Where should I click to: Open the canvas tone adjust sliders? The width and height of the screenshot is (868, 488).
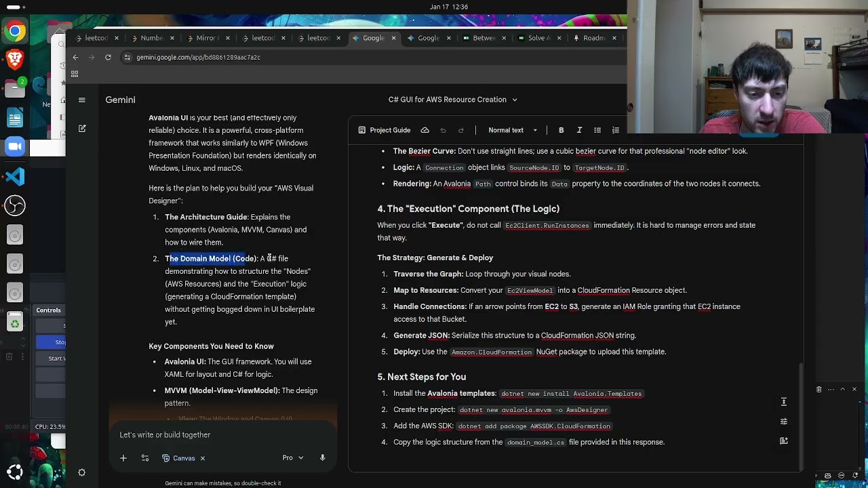(x=784, y=422)
